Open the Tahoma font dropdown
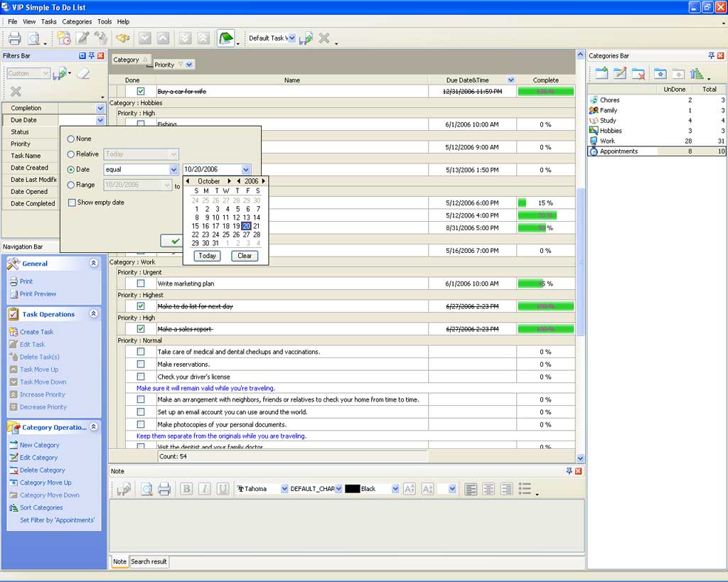 coord(284,489)
